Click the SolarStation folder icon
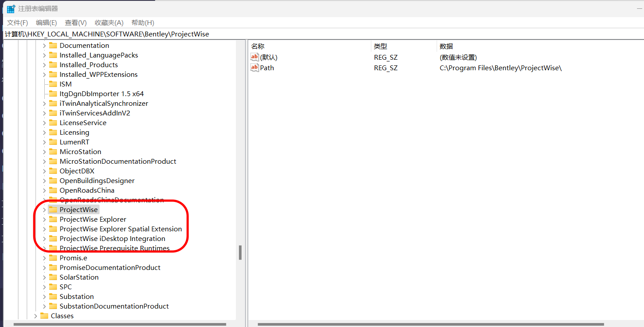 coord(53,277)
